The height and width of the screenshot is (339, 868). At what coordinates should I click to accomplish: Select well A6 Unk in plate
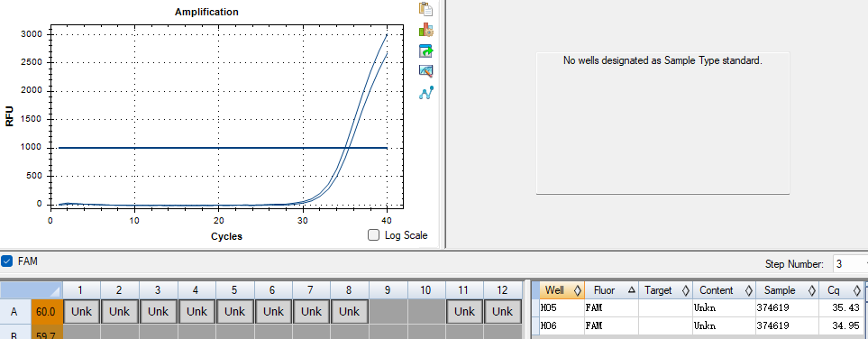(x=273, y=312)
